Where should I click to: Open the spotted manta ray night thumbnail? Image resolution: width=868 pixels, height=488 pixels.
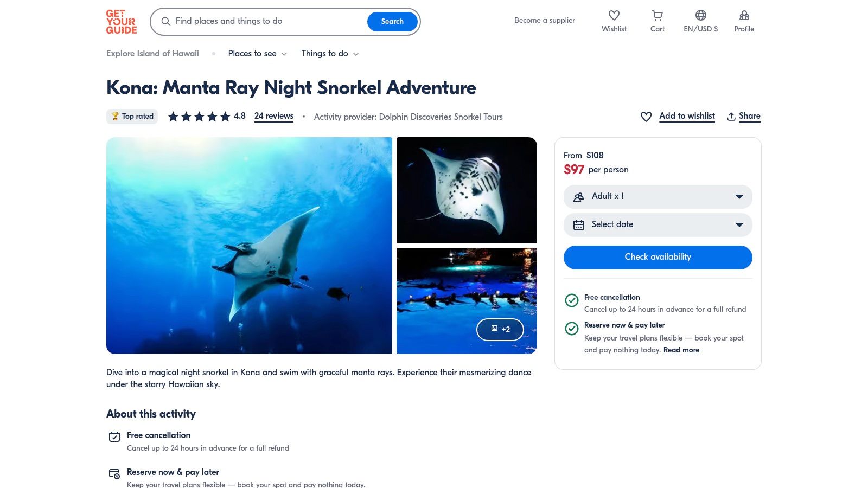(x=467, y=190)
